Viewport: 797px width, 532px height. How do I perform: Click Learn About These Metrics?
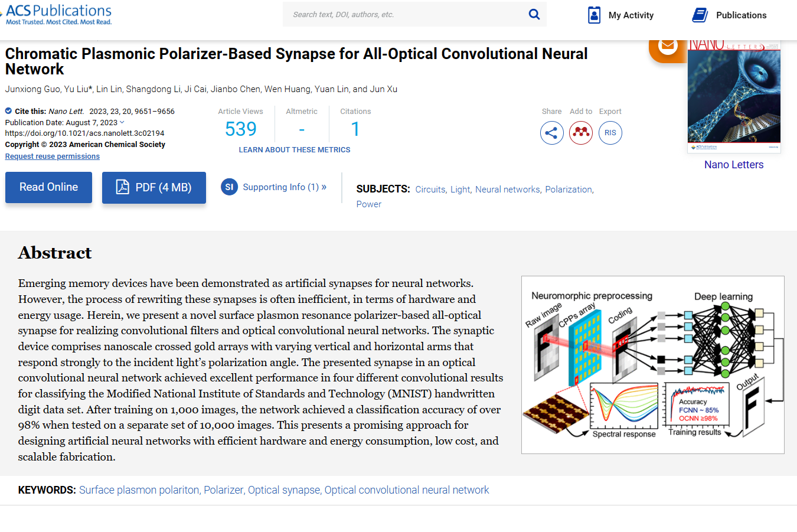[x=295, y=150]
